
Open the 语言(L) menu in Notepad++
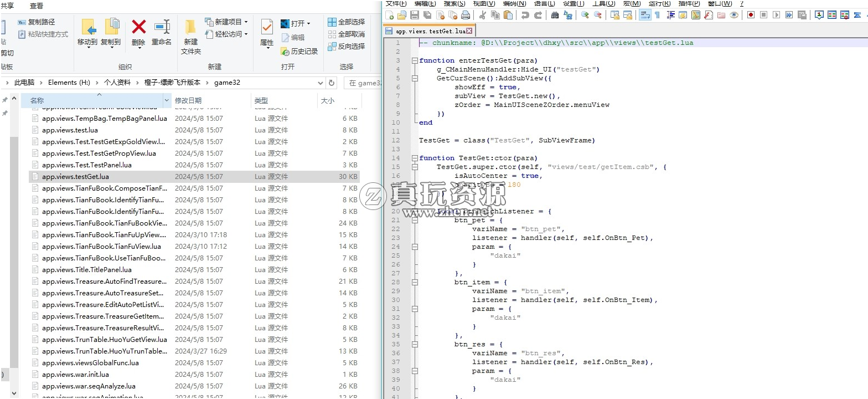pos(544,3)
